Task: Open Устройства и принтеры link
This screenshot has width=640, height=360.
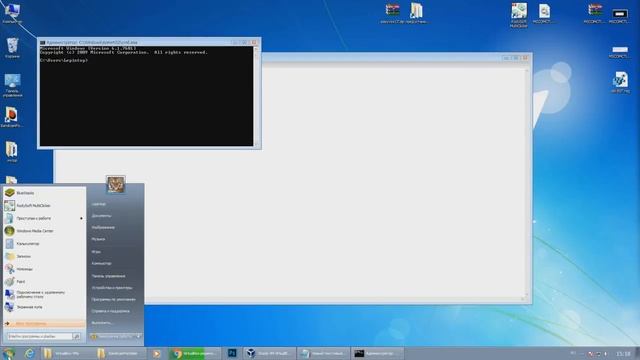Action: click(111, 287)
